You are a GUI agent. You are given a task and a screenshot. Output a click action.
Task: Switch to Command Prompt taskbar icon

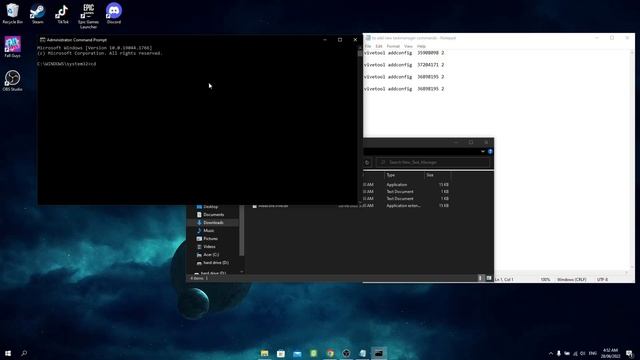379,353
